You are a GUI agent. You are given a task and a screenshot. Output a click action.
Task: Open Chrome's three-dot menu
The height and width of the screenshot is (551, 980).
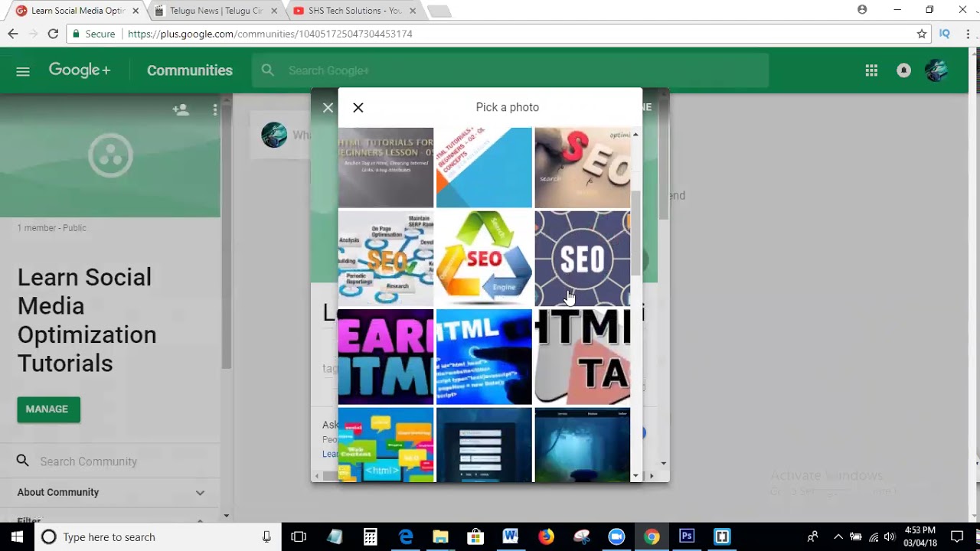click(x=968, y=34)
